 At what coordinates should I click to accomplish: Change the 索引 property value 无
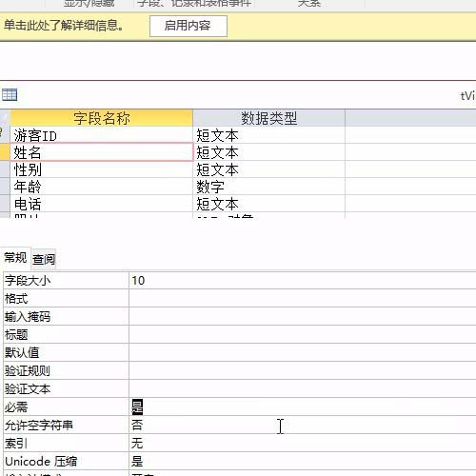click(303, 443)
